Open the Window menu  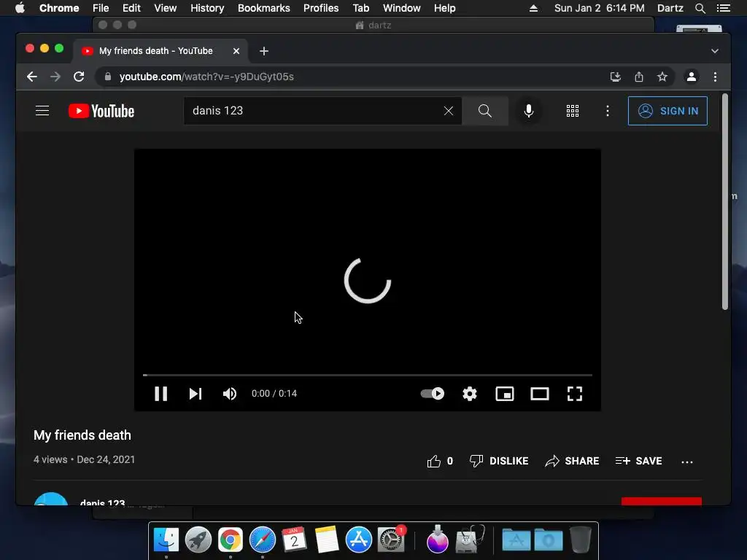pyautogui.click(x=402, y=8)
